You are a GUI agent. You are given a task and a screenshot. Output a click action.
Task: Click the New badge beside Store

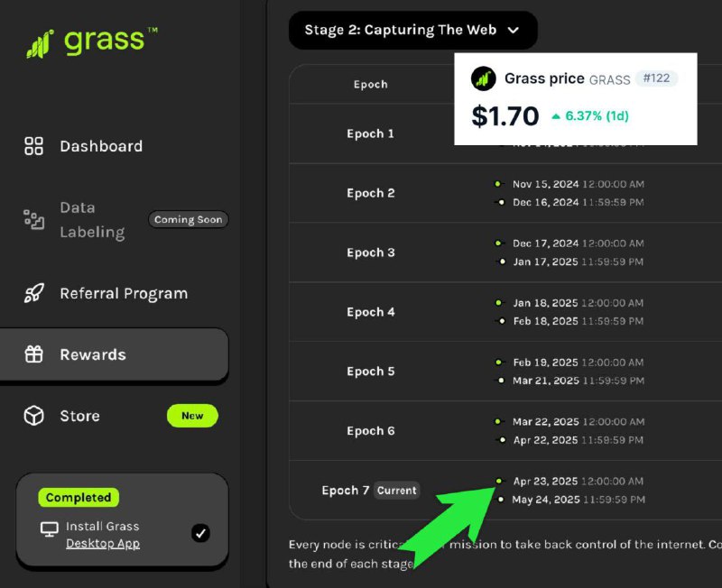192,416
